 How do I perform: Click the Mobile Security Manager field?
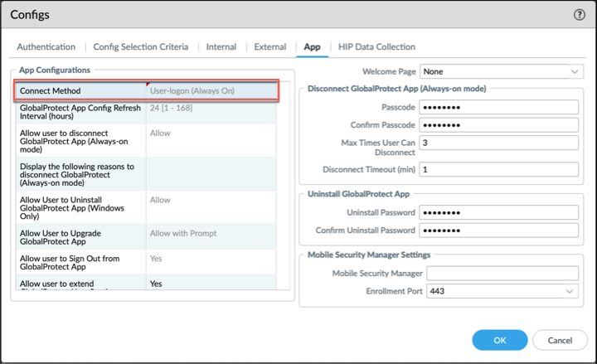tap(498, 274)
